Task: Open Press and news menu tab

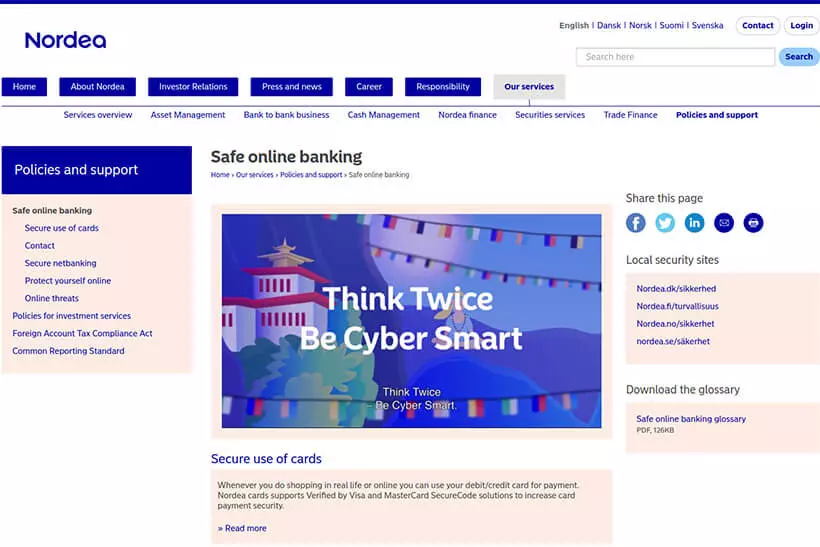Action: click(x=291, y=87)
